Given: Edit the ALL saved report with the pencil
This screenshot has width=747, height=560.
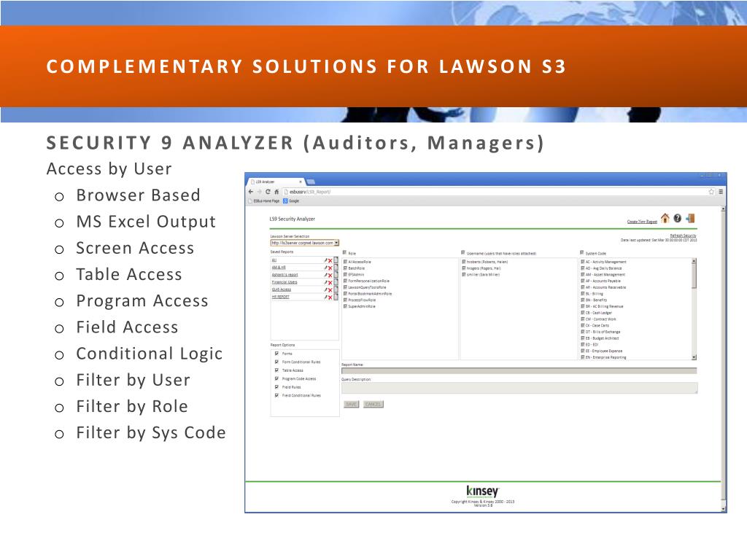Looking at the screenshot, I should [326, 260].
